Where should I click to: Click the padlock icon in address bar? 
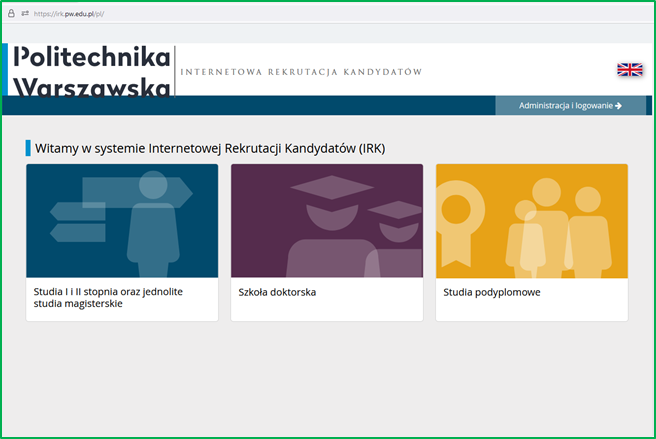point(11,13)
